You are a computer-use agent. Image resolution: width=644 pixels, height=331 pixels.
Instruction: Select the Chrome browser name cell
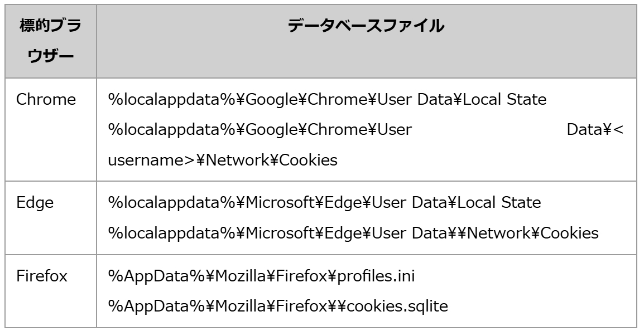click(46, 100)
